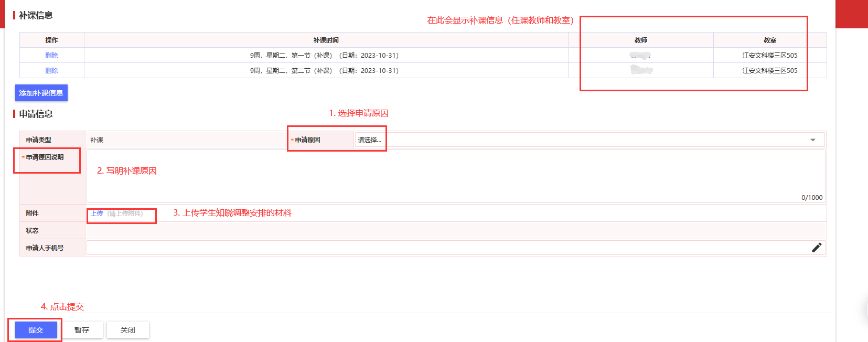The width and height of the screenshot is (868, 342).
Task: Click the 上传 attachment link
Action: tap(97, 213)
